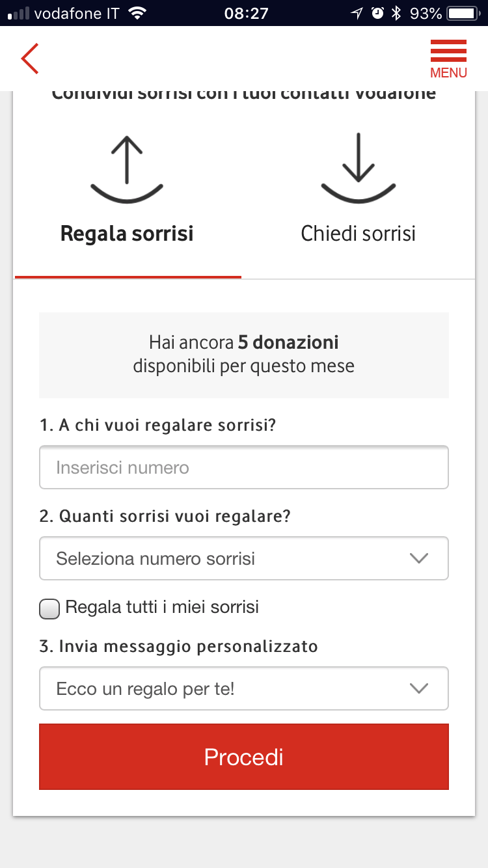Tap the battery icon in status bar
Image resolution: width=488 pixels, height=868 pixels.
463,13
